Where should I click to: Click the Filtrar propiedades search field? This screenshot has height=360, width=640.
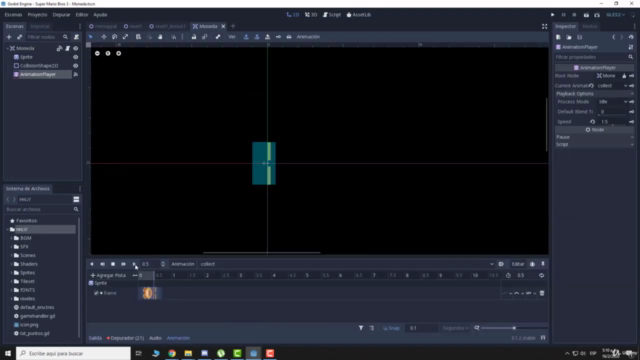(594, 57)
